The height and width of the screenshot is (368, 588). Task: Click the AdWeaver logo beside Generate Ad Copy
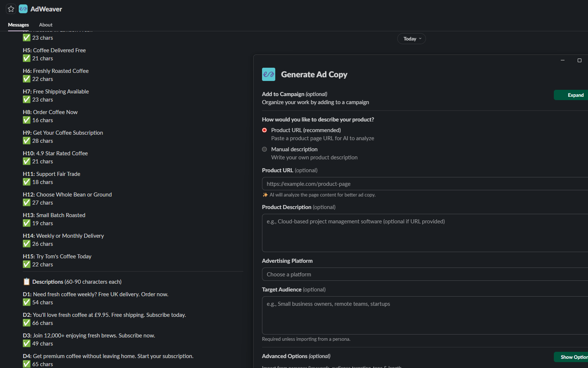click(x=268, y=74)
